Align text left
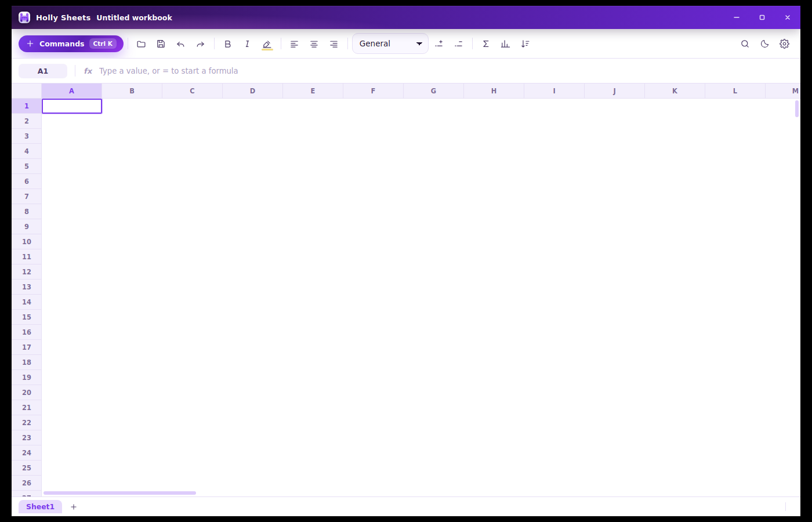Screen dimensions: 812x522 point(294,44)
